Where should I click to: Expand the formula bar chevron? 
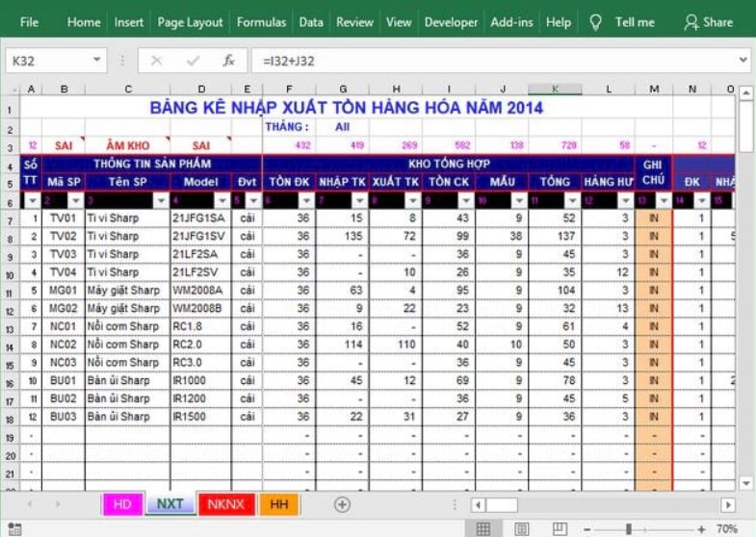743,61
